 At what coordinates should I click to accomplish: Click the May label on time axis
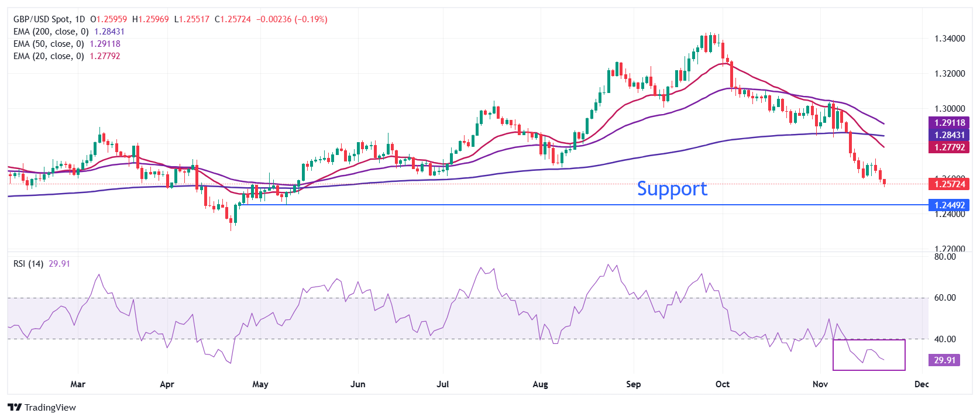tap(260, 384)
